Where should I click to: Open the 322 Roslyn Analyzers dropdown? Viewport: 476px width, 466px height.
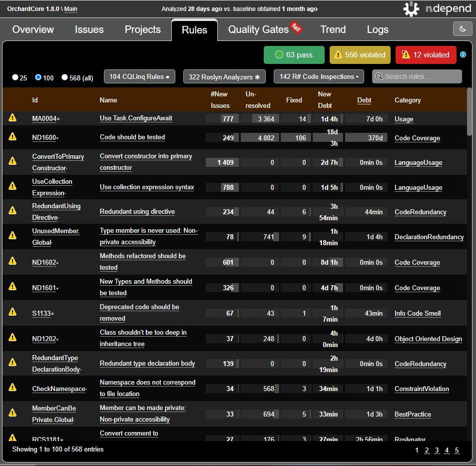pos(224,76)
